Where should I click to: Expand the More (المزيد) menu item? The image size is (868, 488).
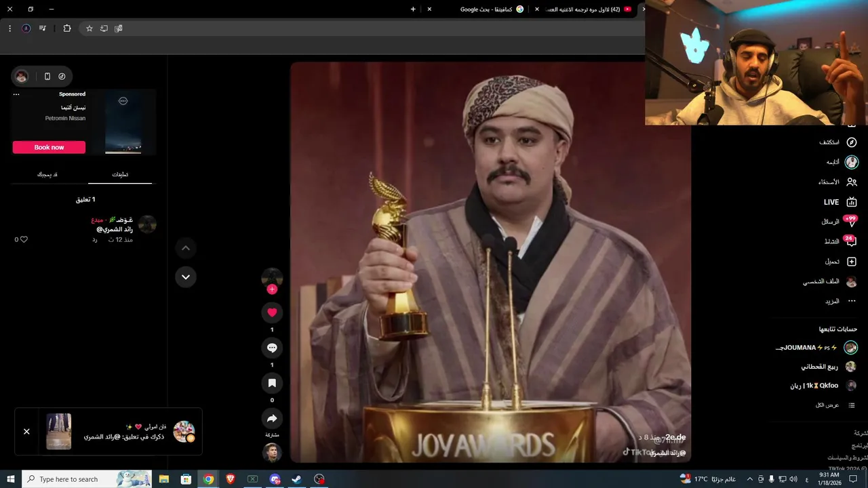pyautogui.click(x=840, y=301)
